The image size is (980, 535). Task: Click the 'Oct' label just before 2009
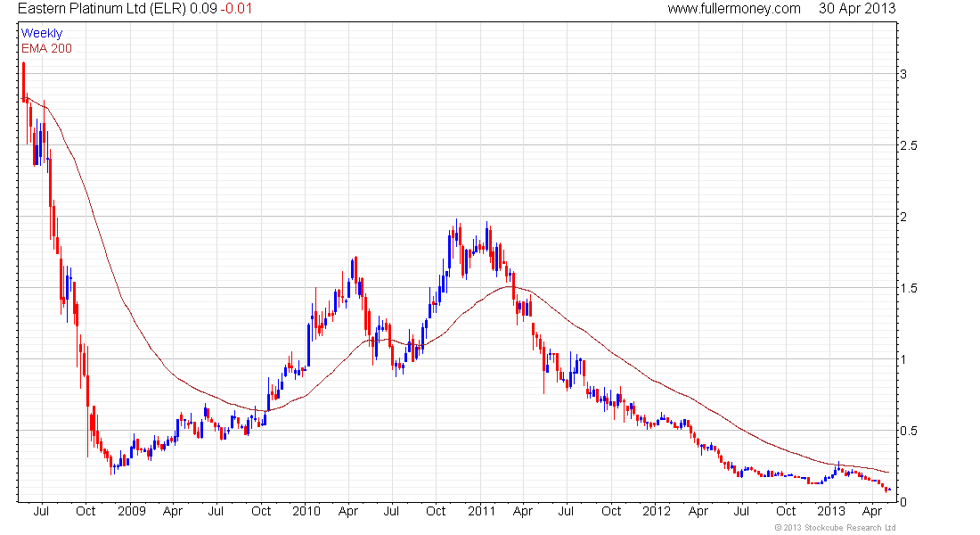point(86,511)
